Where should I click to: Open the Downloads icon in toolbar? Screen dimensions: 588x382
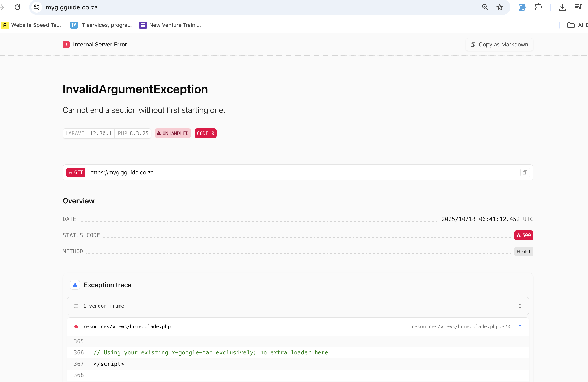click(562, 7)
